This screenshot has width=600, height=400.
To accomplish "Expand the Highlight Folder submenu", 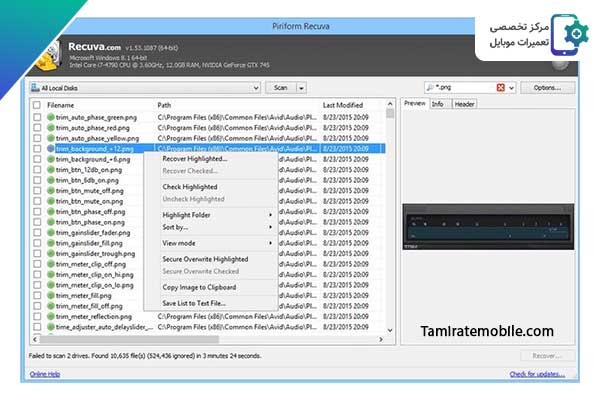I will pos(217,215).
